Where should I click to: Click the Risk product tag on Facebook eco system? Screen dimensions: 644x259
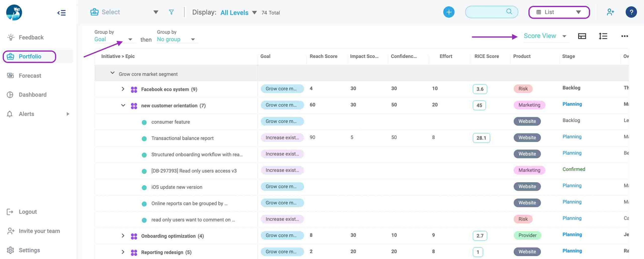pos(523,89)
